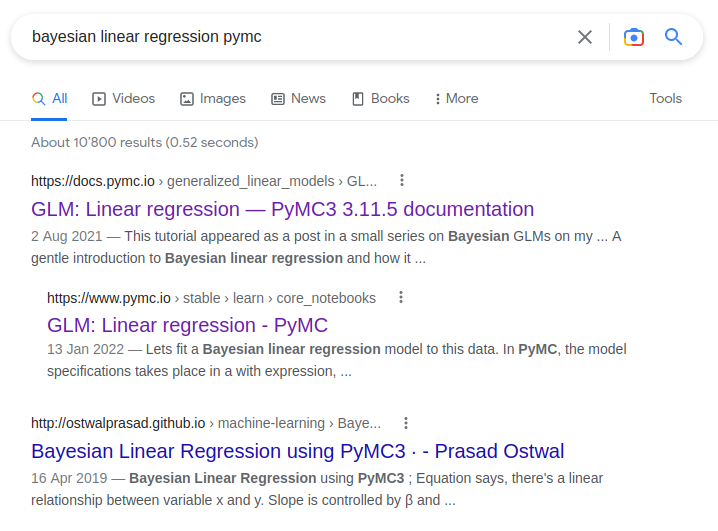Image resolution: width=718 pixels, height=531 pixels.
Task: Switch to the All tab
Action: coord(49,98)
